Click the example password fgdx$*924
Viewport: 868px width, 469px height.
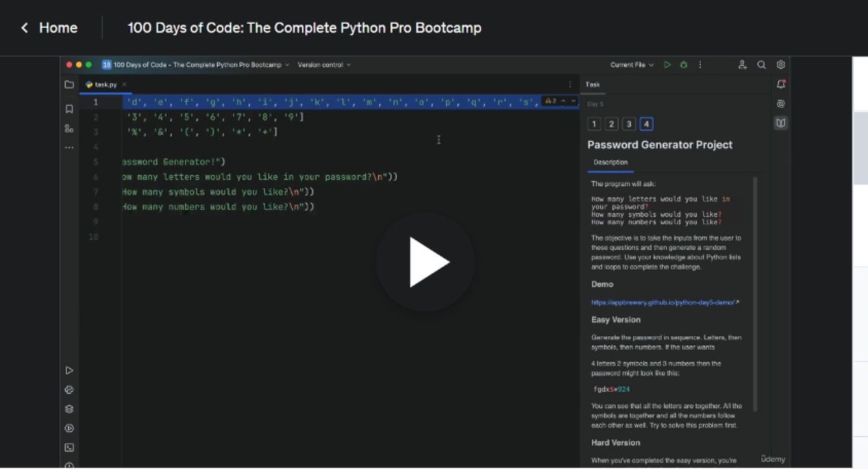[612, 389]
